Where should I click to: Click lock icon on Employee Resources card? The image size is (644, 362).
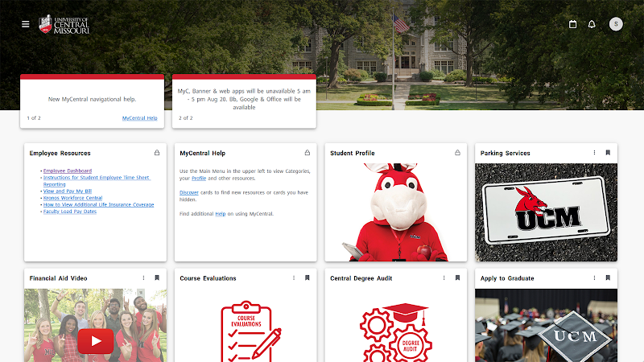coord(157,153)
